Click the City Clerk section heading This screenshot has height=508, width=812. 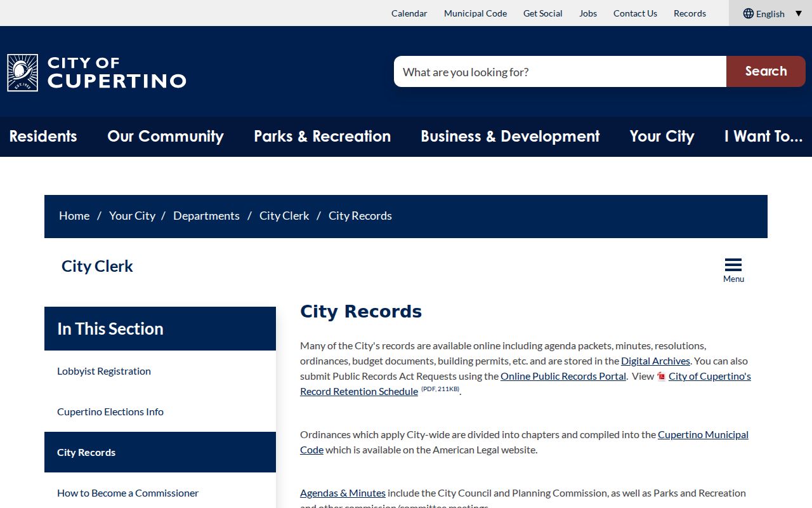(x=97, y=266)
